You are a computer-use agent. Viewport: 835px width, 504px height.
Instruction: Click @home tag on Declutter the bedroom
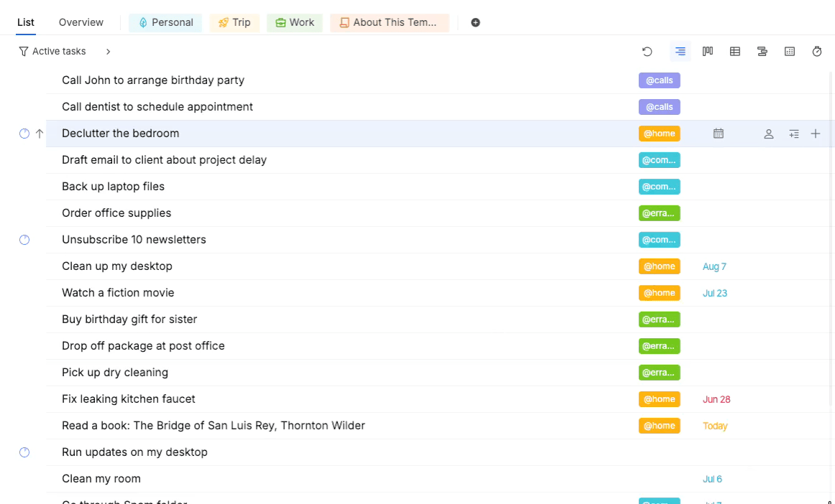[x=659, y=134]
